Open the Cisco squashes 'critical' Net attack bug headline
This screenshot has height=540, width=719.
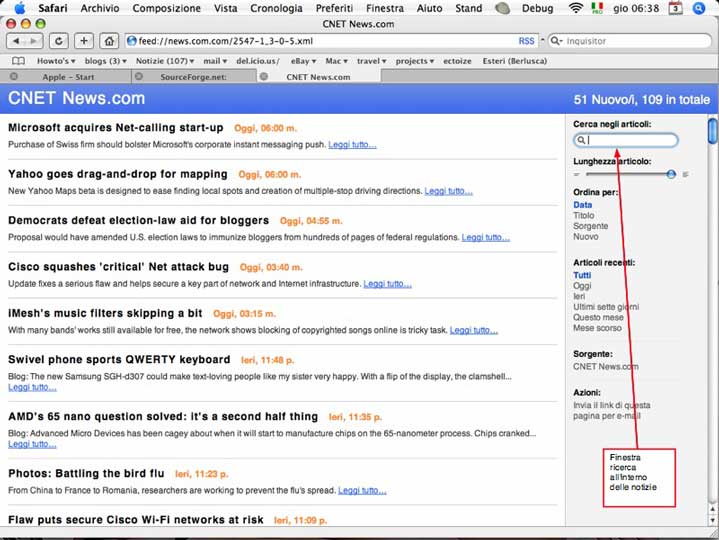tap(118, 267)
